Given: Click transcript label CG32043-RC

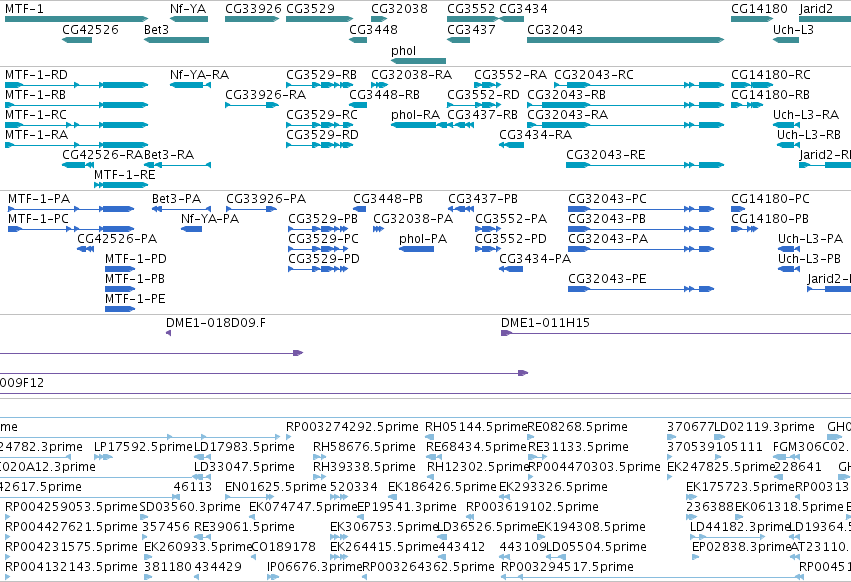Looking at the screenshot, I should click(x=594, y=74).
